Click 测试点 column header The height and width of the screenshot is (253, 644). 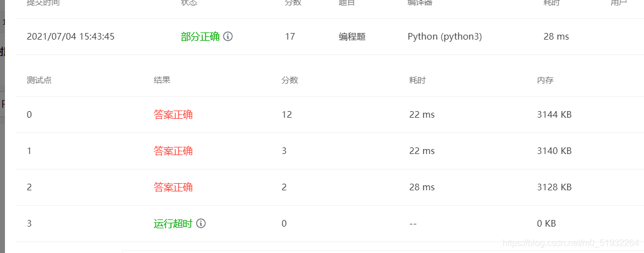39,80
